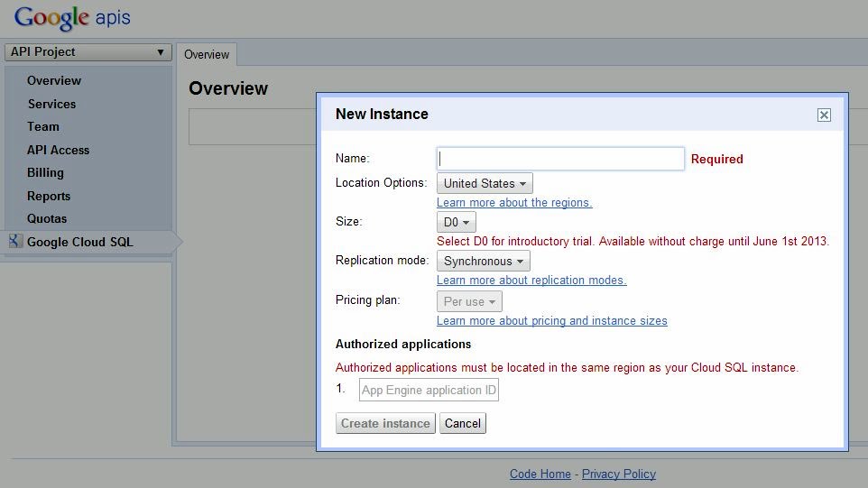Click the Google Cloud SQL wrench icon

(14, 241)
